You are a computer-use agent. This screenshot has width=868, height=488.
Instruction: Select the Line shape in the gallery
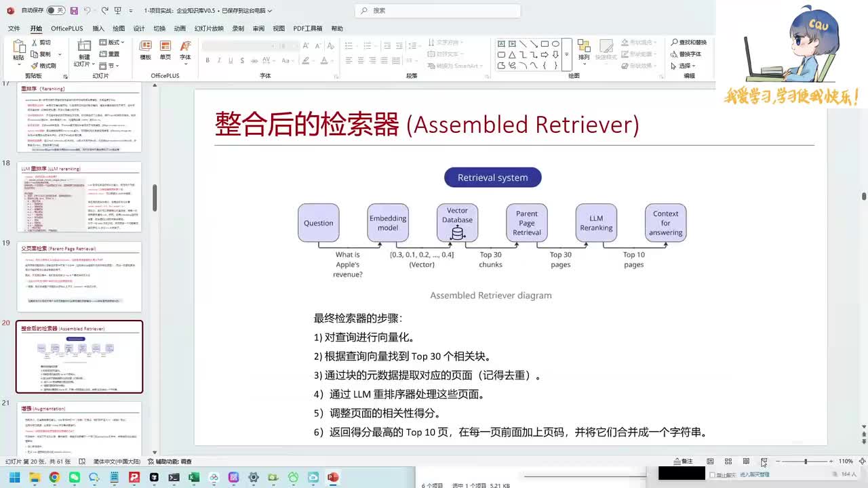click(523, 44)
